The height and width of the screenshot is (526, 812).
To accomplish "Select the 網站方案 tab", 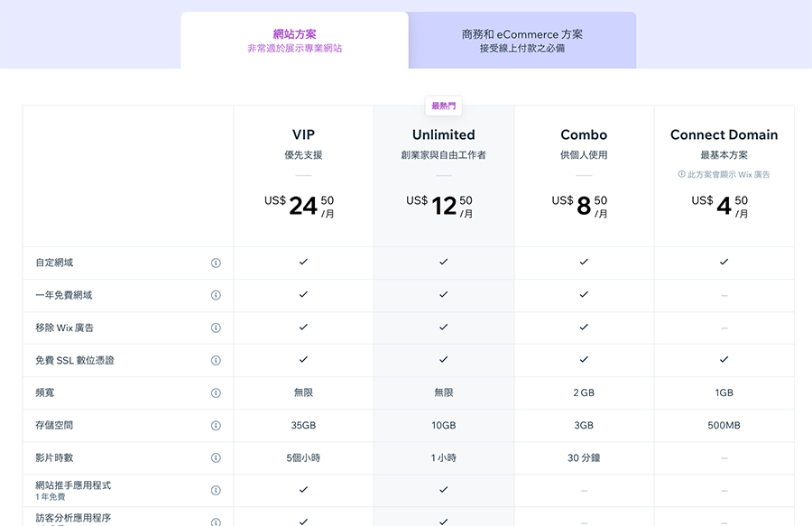I will 295,40.
